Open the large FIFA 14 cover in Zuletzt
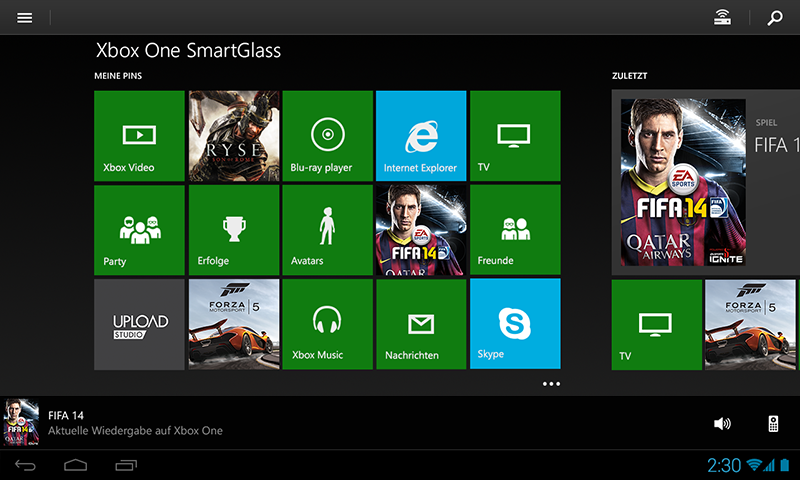Viewport: 800px width, 480px height. [683, 182]
